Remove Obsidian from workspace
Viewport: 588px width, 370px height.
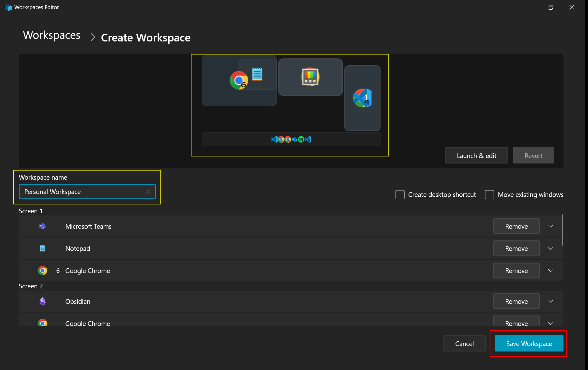tap(517, 301)
